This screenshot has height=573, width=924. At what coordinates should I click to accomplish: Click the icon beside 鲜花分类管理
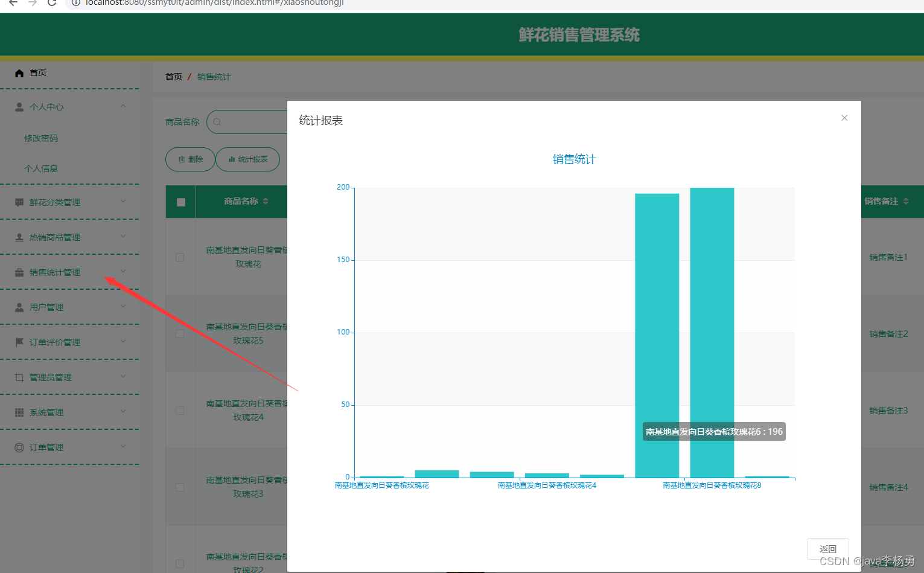pyautogui.click(x=19, y=202)
